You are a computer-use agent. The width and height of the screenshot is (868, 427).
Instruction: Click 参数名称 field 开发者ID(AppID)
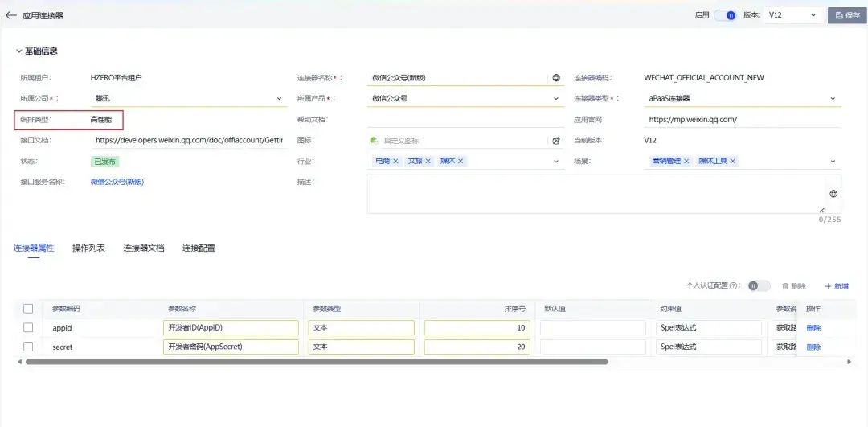[231, 328]
